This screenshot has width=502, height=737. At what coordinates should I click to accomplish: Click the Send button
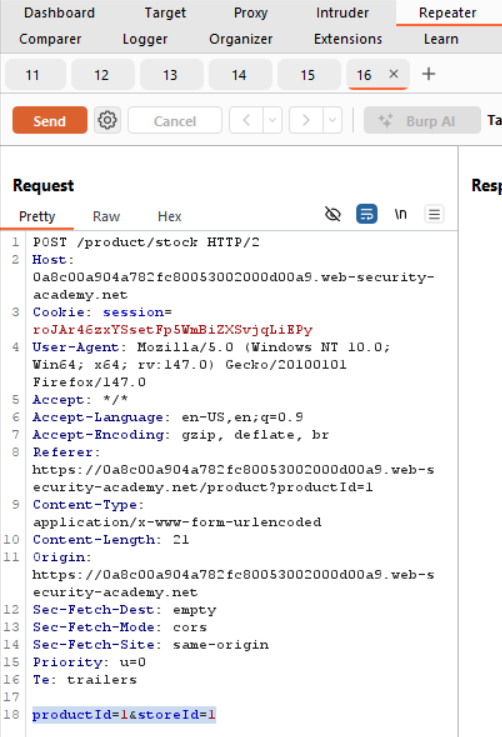pyautogui.click(x=50, y=120)
